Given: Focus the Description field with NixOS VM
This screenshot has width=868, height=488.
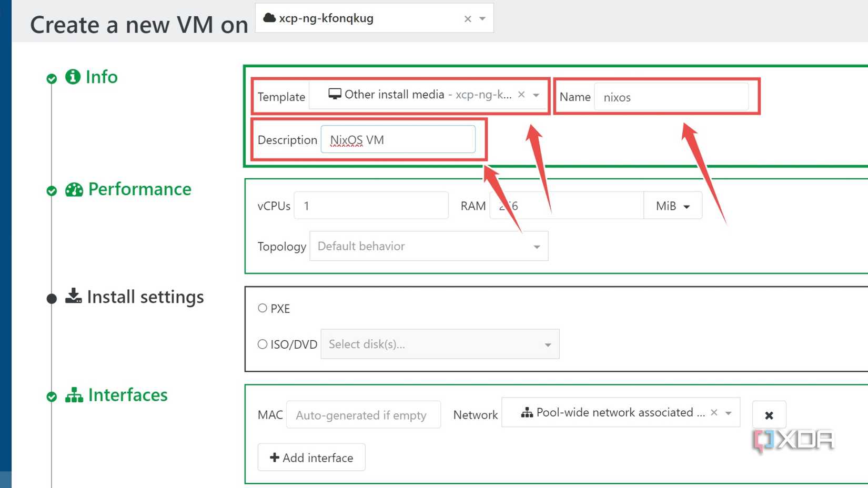Looking at the screenshot, I should pos(398,139).
